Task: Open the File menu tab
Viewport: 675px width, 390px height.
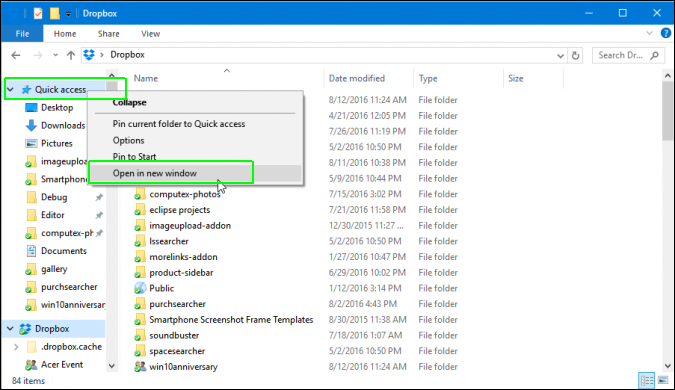Action: [x=22, y=34]
